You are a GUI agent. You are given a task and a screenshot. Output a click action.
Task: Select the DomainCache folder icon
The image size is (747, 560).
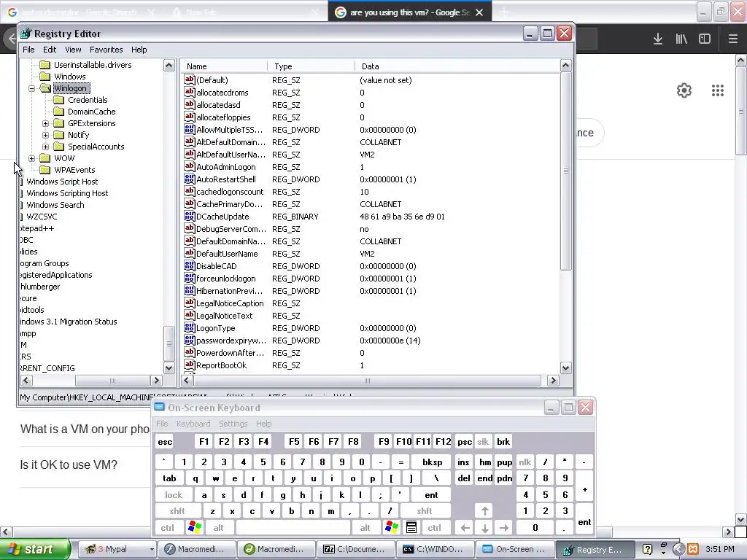(58, 112)
